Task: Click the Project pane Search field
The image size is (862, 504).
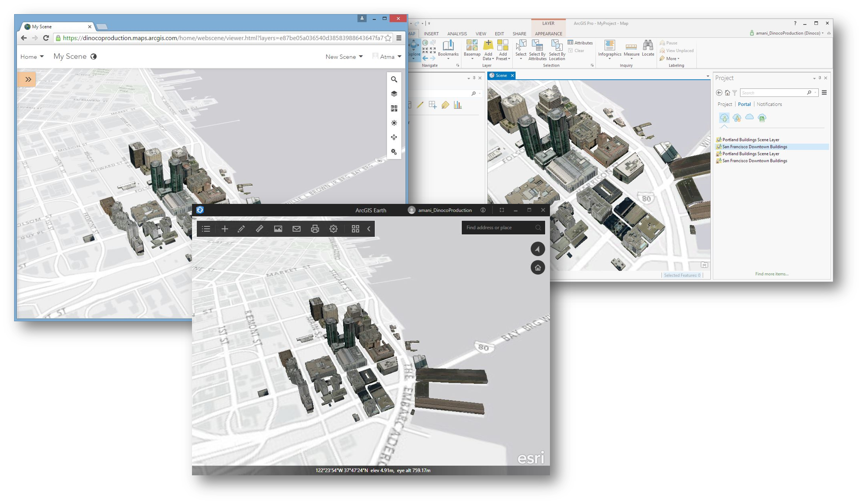Action: [x=779, y=93]
